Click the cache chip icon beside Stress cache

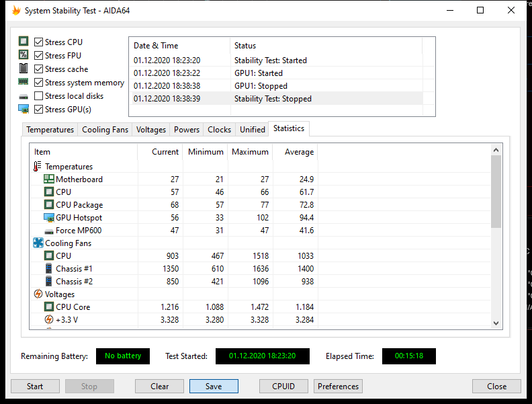coord(24,69)
